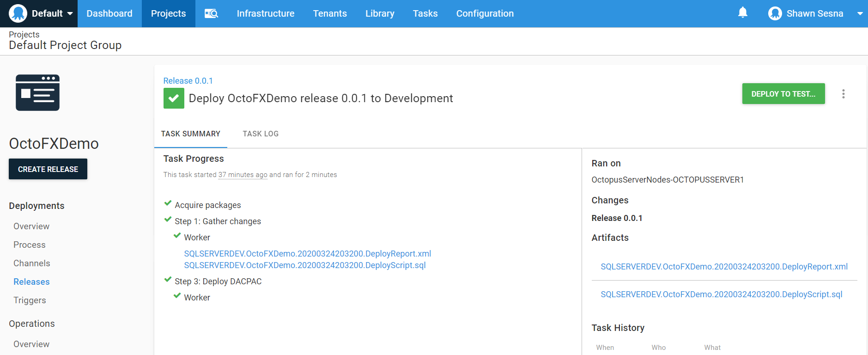Expand the Default space switcher dropdown
The width and height of the screenshot is (868, 355).
pos(70,13)
